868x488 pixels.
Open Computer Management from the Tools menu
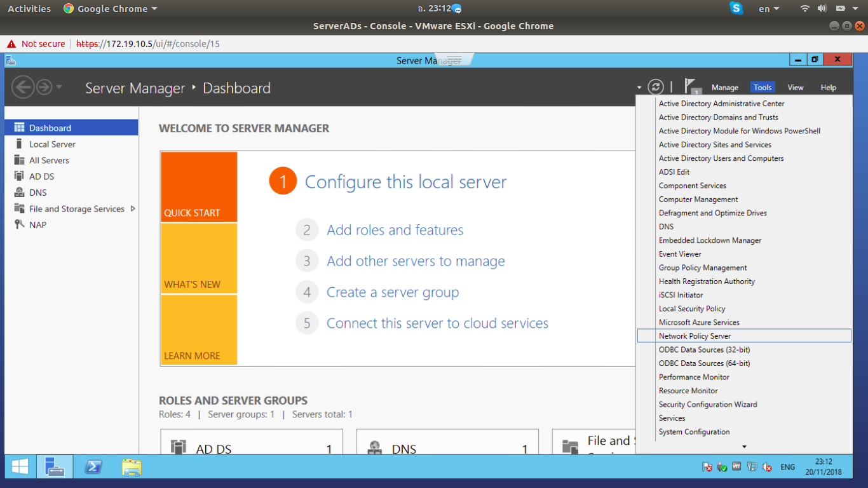[x=744, y=199]
